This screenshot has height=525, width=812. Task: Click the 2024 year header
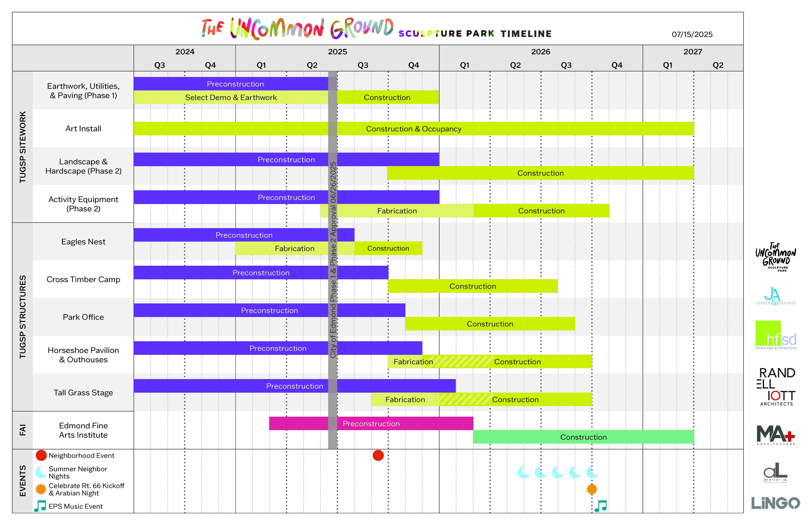[185, 52]
